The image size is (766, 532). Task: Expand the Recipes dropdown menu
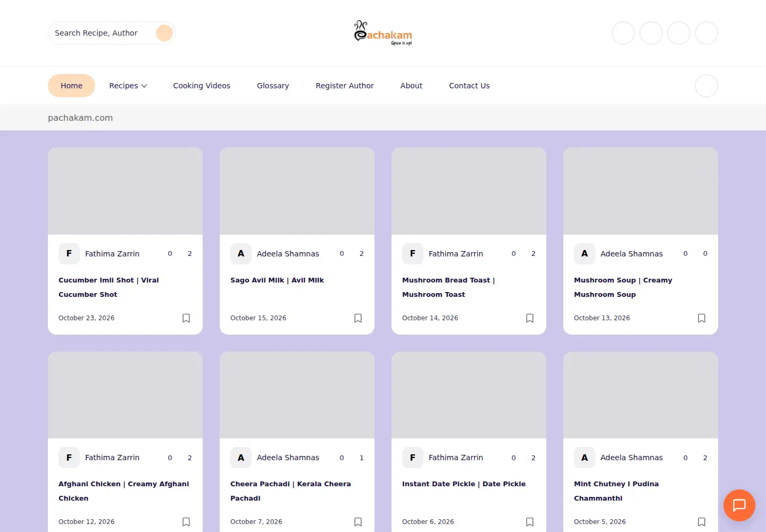[128, 86]
